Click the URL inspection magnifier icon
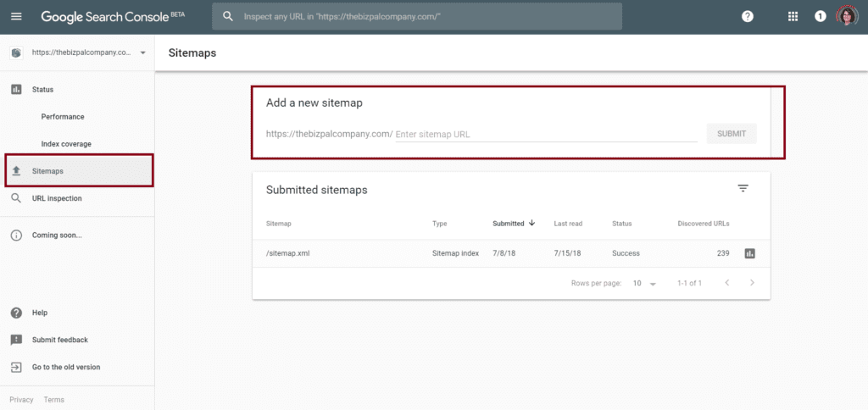The height and width of the screenshot is (410, 868). [x=17, y=198]
